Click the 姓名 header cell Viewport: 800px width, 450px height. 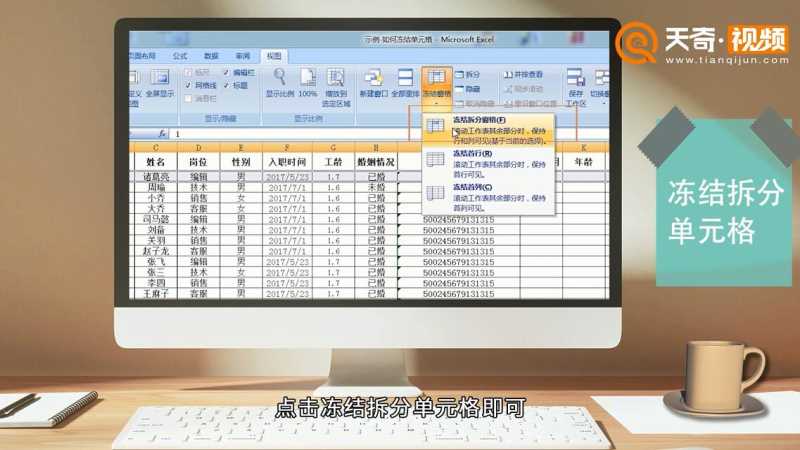(x=156, y=162)
